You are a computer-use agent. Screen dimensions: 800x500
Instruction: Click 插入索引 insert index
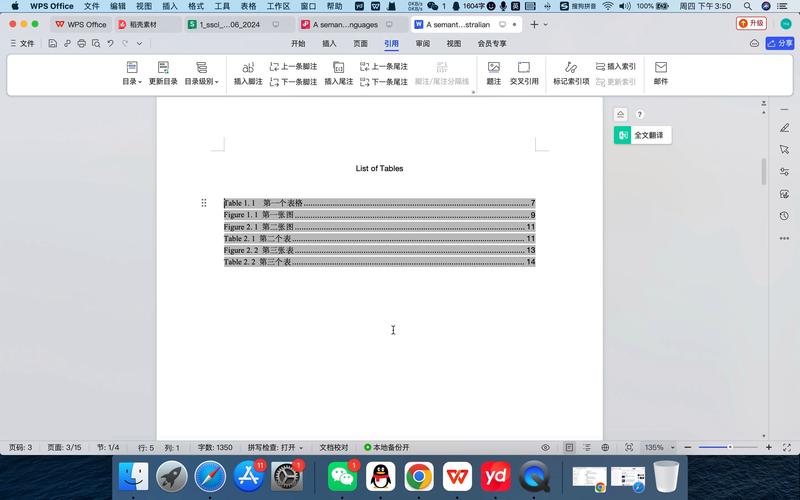click(616, 66)
